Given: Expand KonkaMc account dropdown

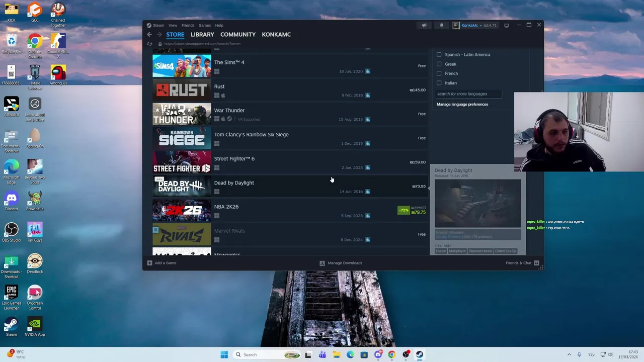Looking at the screenshot, I should pos(480,25).
